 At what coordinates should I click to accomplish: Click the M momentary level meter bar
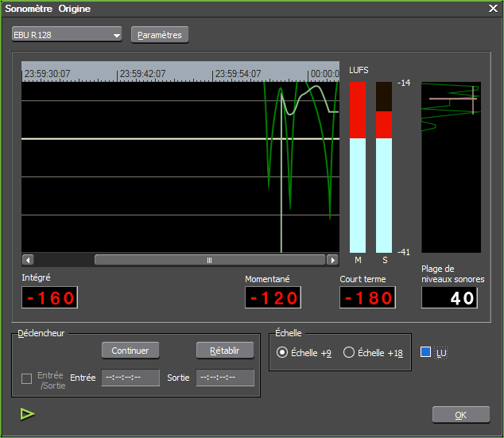point(358,167)
